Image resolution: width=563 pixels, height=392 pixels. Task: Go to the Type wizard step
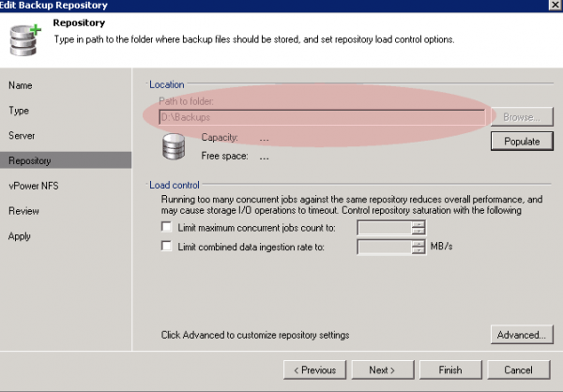[20, 111]
